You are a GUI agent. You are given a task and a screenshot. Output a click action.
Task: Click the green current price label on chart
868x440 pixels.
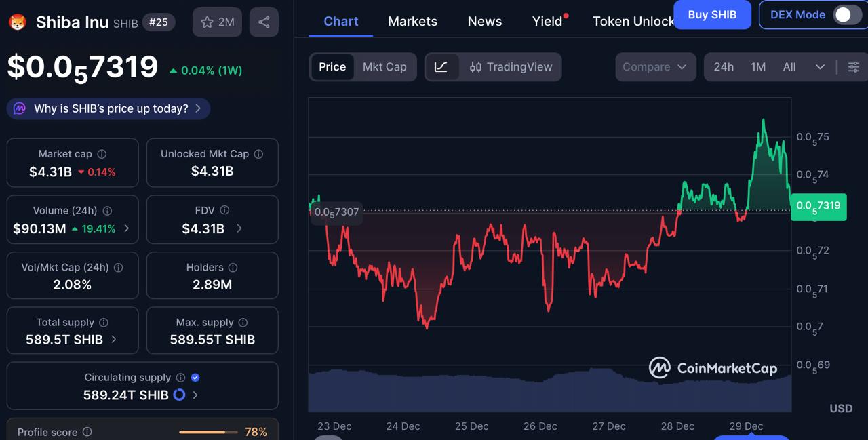(x=818, y=207)
